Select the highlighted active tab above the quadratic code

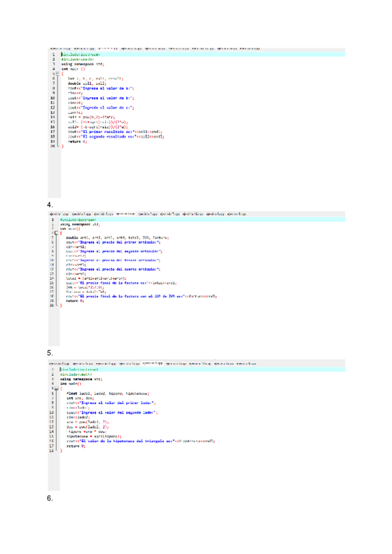[x=108, y=48]
